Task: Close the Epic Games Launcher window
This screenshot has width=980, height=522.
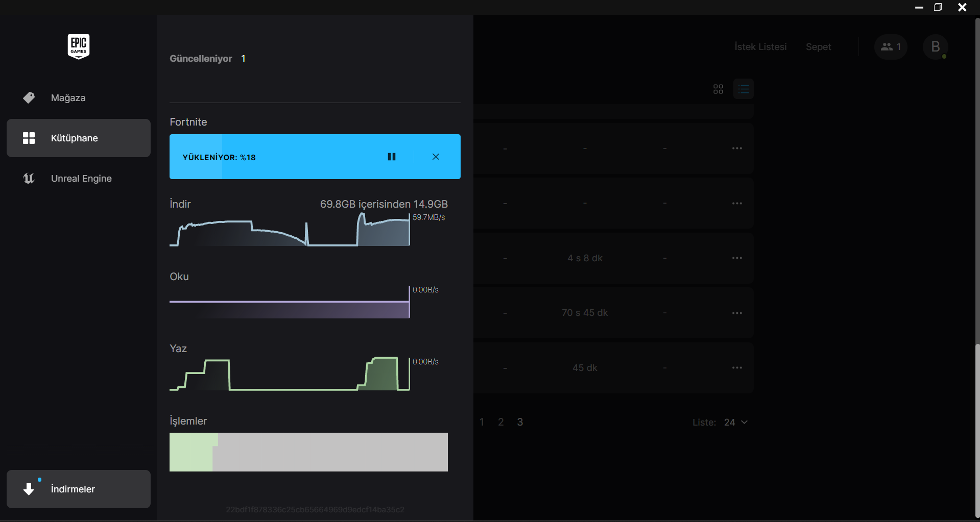Action: tap(962, 7)
